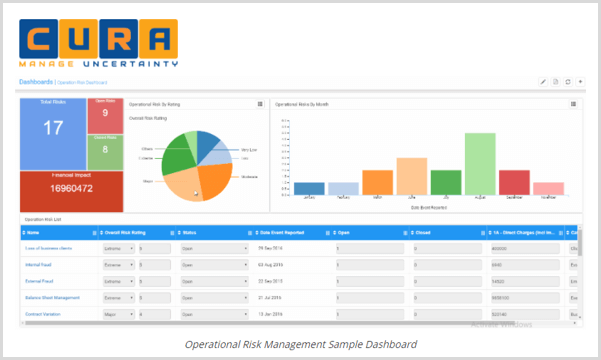Click the document export icon in top toolbar

pyautogui.click(x=555, y=82)
